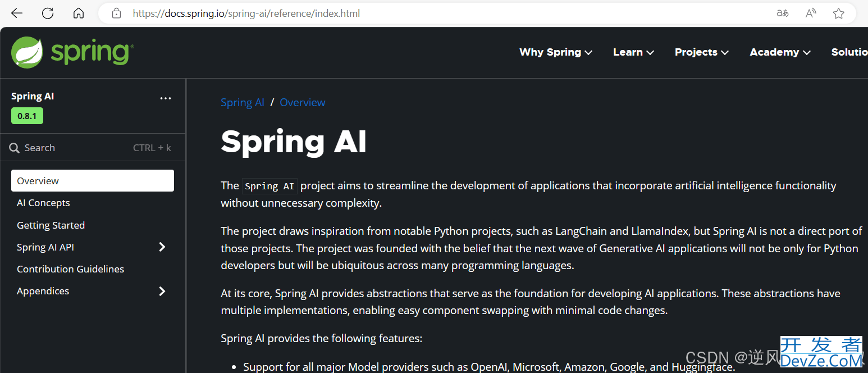Click text 'Spring AI provides the following features:'
Screen dimensions: 868x373
[x=321, y=338]
